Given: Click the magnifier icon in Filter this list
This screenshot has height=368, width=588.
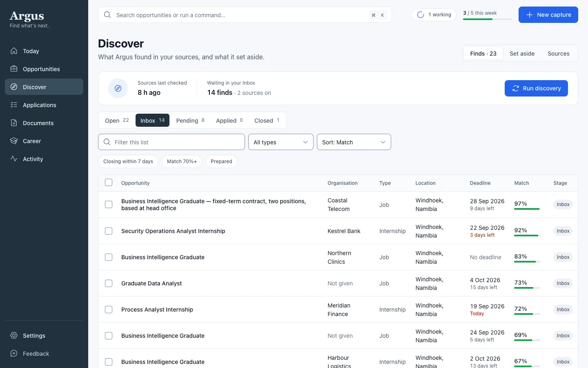Looking at the screenshot, I should [x=107, y=142].
